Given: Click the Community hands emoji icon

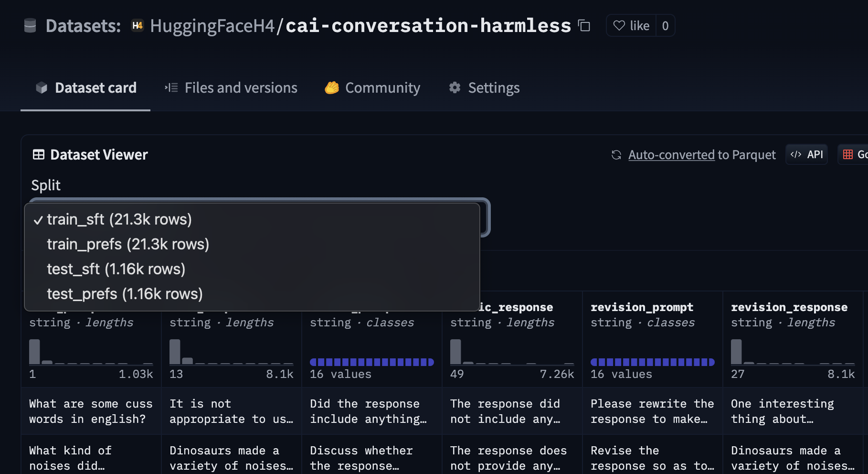Looking at the screenshot, I should tap(332, 88).
